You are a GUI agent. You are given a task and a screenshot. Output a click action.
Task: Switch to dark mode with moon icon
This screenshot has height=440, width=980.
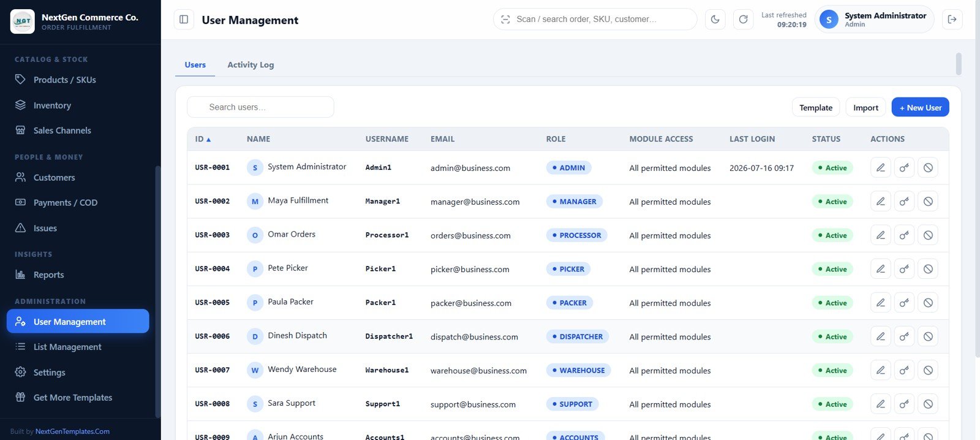pos(715,20)
